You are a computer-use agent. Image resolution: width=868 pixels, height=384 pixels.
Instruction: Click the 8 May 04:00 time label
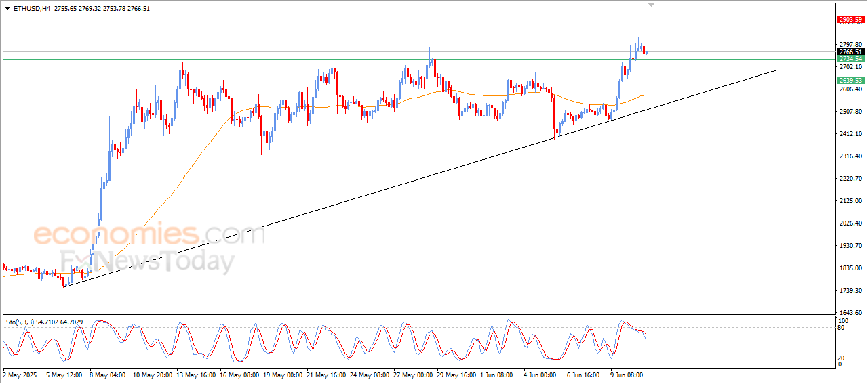coord(106,374)
